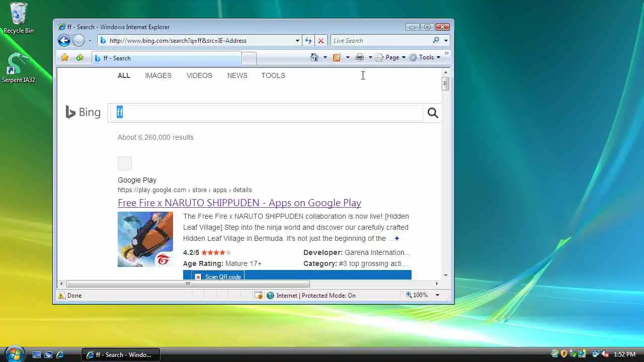Click 'Age Rating: Mature 17+' text
Screen dimensions: 644x362
[222, 263]
